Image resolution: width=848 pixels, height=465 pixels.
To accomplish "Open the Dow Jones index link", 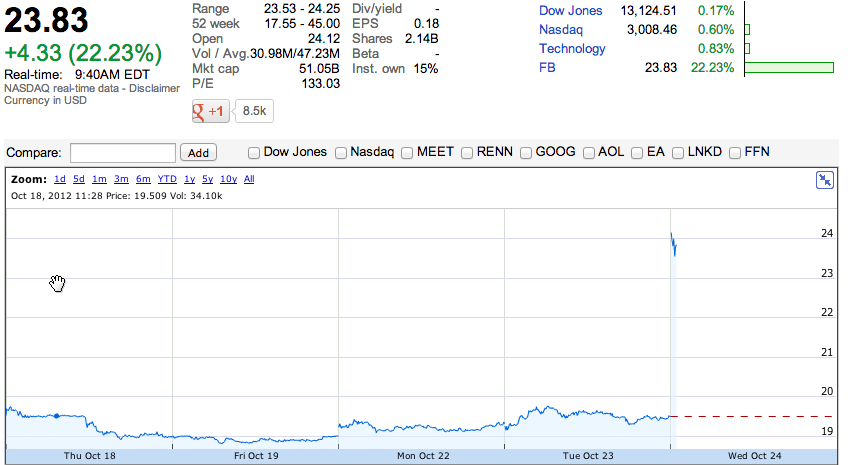I will point(571,11).
